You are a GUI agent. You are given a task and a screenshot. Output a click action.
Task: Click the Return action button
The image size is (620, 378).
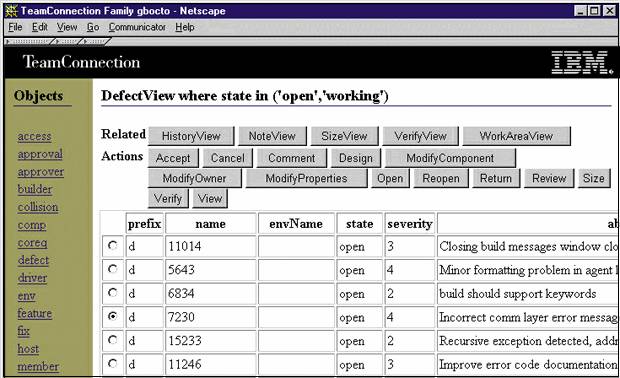(x=496, y=178)
